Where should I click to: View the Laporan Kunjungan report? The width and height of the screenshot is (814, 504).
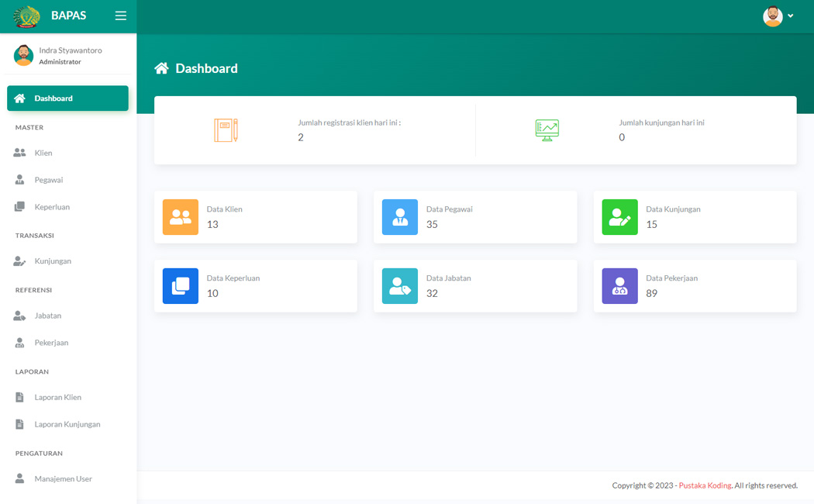(x=67, y=424)
